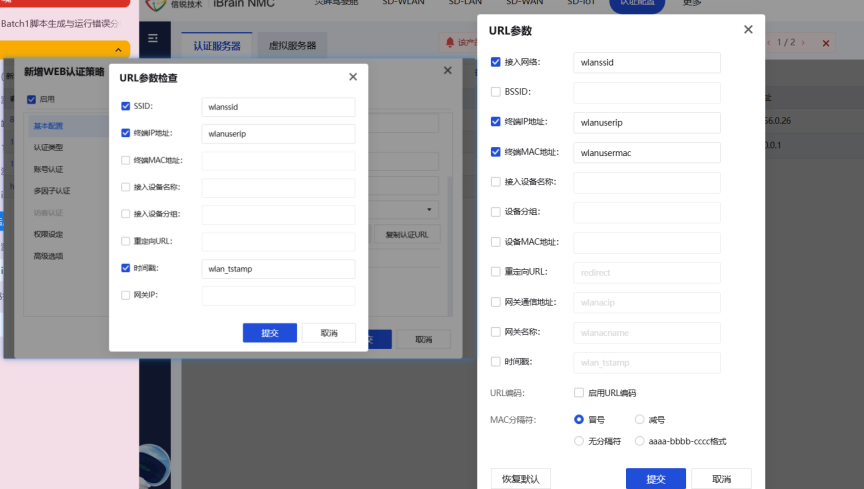The width and height of the screenshot is (864, 489).
Task: Choose the aaaa-bbbb-cccc格式 radio option
Action: coord(639,441)
